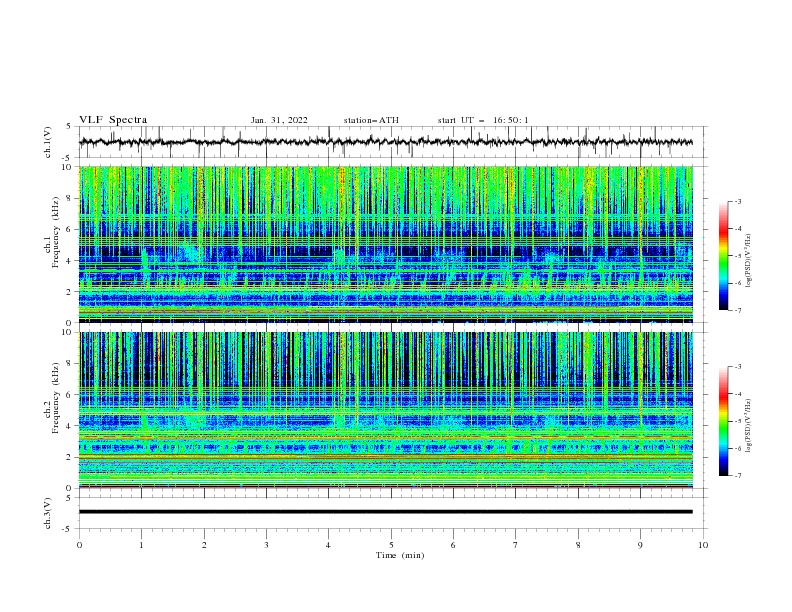Click the "start UT = 16:50:1" text

483,120
